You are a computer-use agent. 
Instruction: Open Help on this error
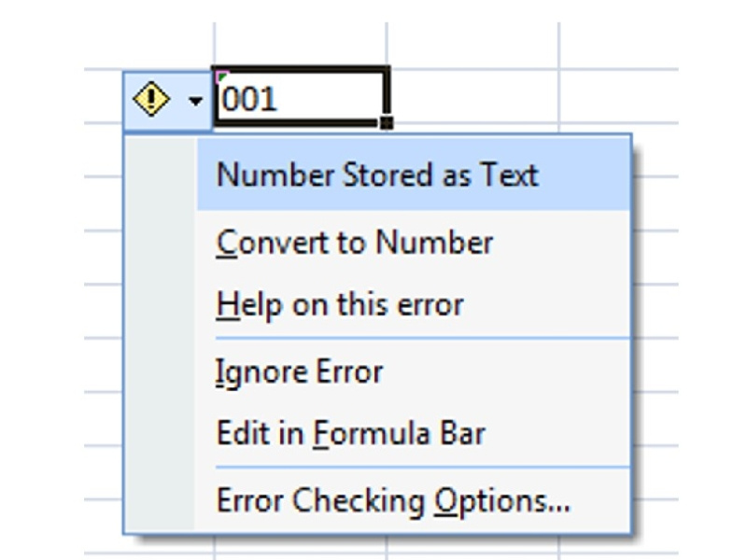[x=340, y=304]
